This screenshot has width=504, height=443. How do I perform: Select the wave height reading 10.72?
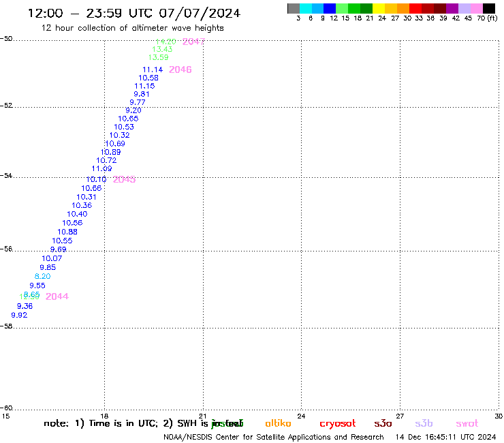pos(106,160)
